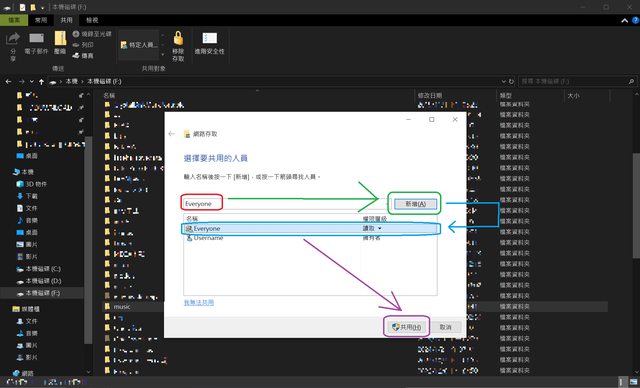
Task: Click the back arrow in network access dialog
Action: tap(171, 134)
